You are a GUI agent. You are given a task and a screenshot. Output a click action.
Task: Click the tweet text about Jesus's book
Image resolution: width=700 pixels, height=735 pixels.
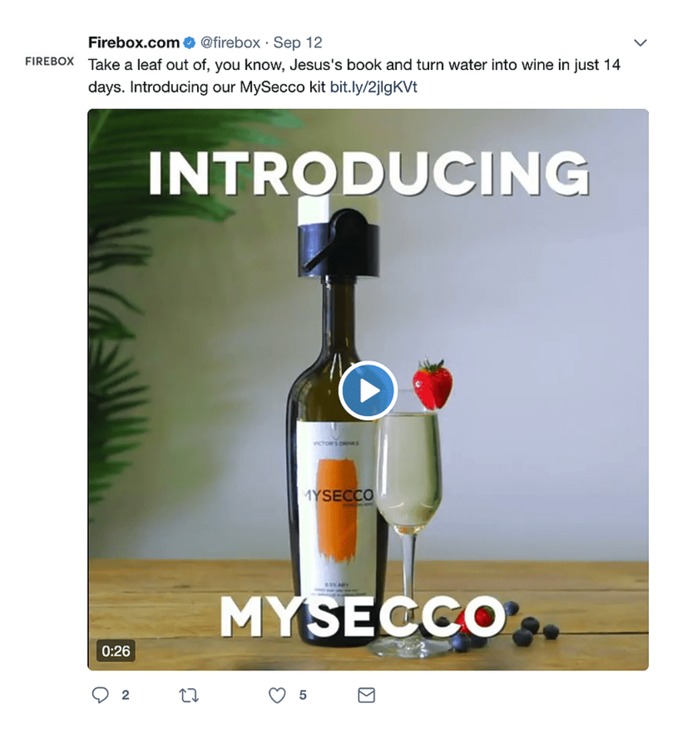point(354,76)
